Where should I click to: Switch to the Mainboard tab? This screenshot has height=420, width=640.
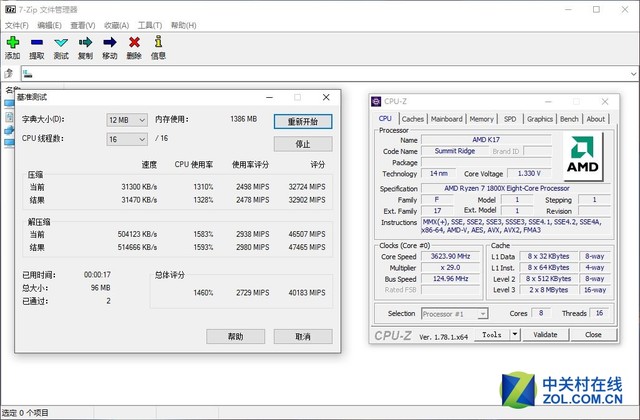[447, 119]
